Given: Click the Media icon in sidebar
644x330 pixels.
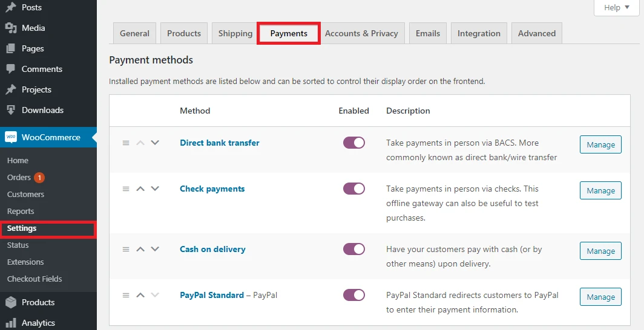Looking at the screenshot, I should (x=10, y=28).
